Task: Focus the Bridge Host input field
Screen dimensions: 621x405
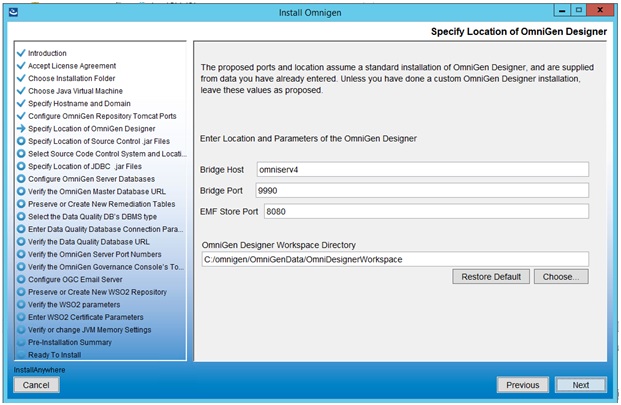Action: point(423,169)
